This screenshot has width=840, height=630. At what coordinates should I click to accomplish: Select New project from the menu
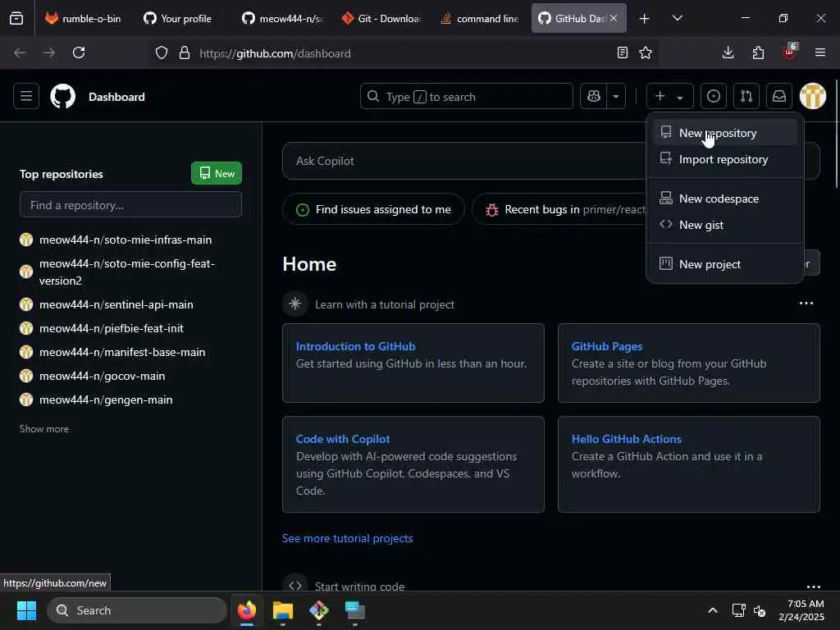[725, 264]
